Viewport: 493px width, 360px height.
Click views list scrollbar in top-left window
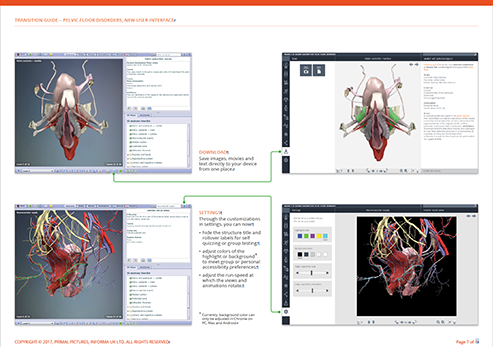tap(189, 146)
